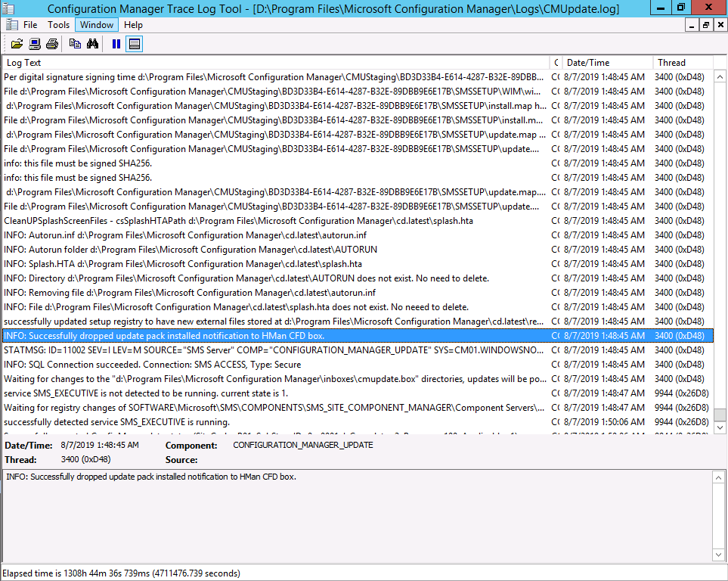Click the message text inside the details box
728x581 pixels.
coord(151,477)
